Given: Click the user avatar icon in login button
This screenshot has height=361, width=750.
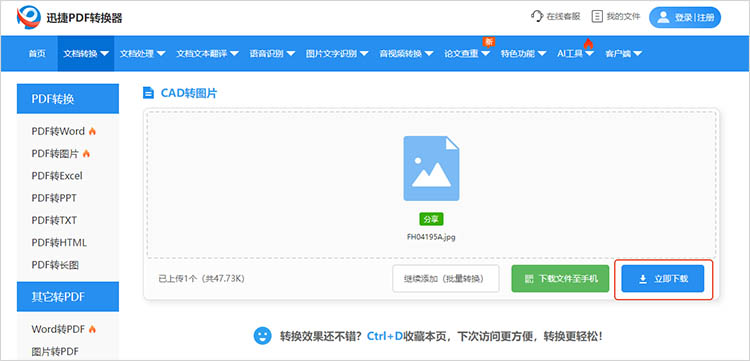Looking at the screenshot, I should tap(663, 17).
